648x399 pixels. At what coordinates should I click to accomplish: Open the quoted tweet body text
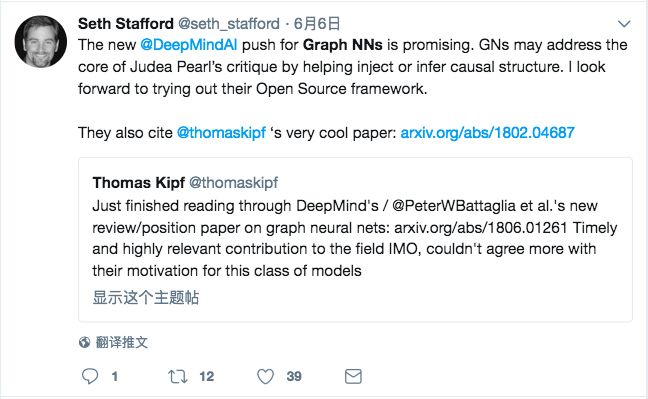point(355,238)
